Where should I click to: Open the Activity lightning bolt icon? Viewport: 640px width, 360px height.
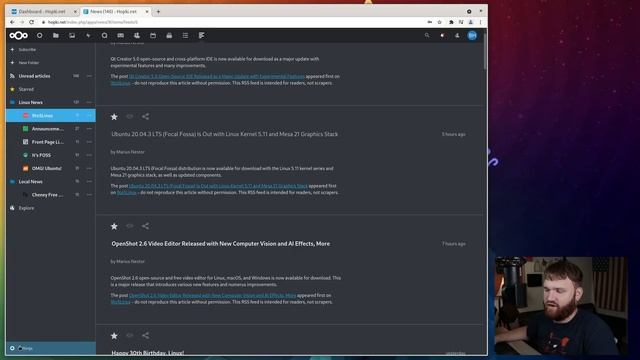coord(88,36)
